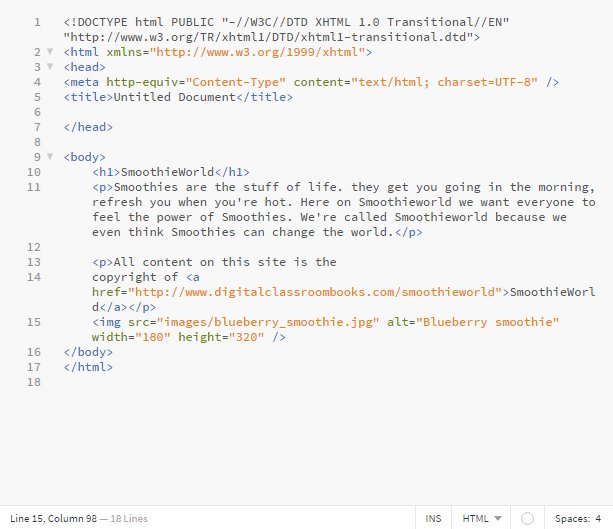Viewport: 613px width, 529px height.
Task: Collapse the body section fold arrow
Action: coord(49,157)
